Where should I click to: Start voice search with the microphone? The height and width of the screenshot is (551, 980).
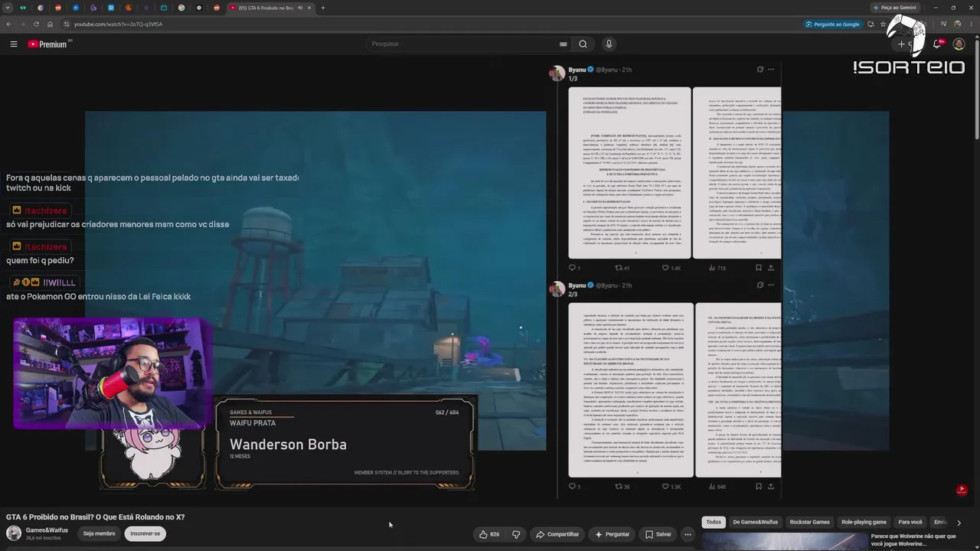coord(609,44)
